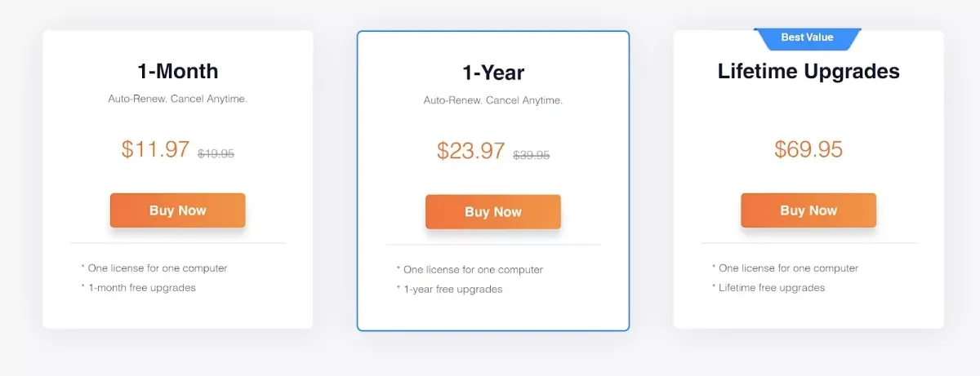Click the $69.95 lifetime price
Viewport: 980px width, 376px height.
(x=808, y=149)
